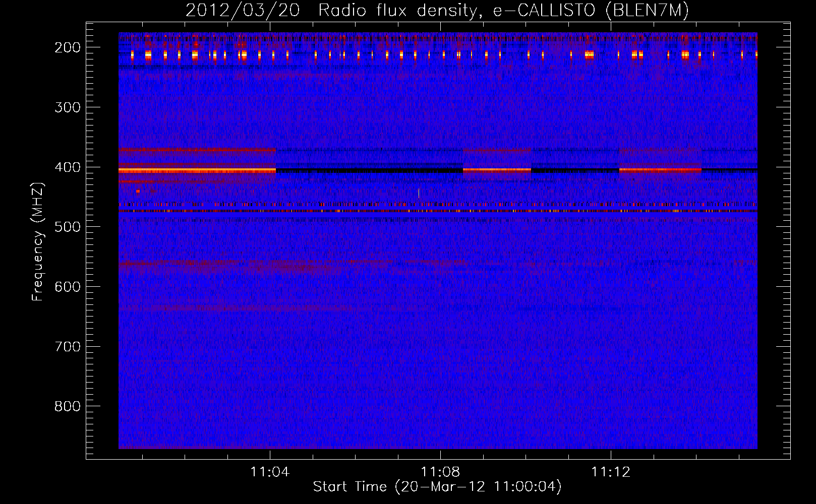This screenshot has width=816, height=504.
Task: Click the 400 frequency tick label
Action: tap(67, 167)
